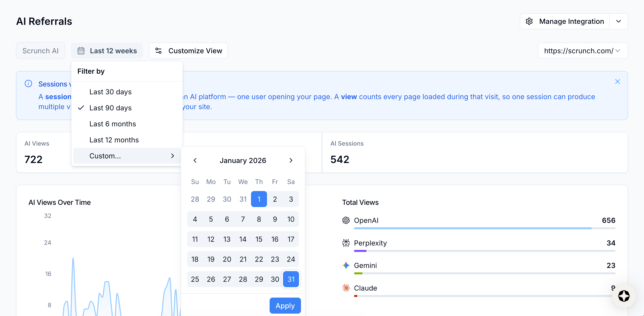The image size is (644, 316).
Task: Open the https://scrunch.com/ site selector
Action: pos(583,51)
